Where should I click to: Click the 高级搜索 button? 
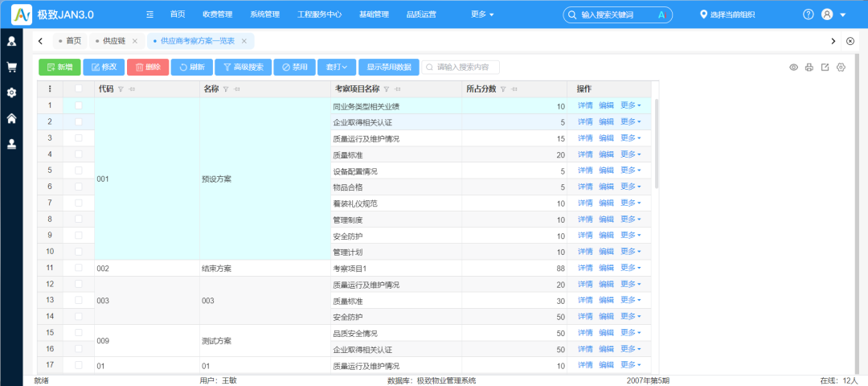point(243,68)
